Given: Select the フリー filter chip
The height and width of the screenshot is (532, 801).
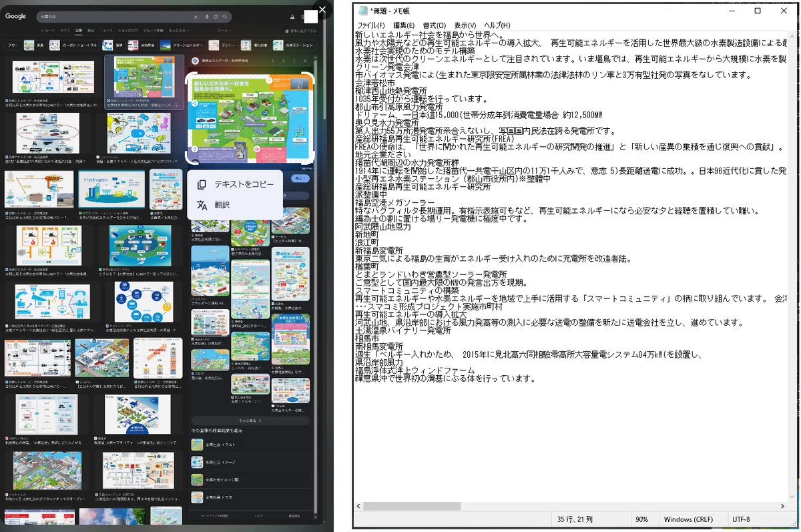Looking at the screenshot, I should click(13, 45).
